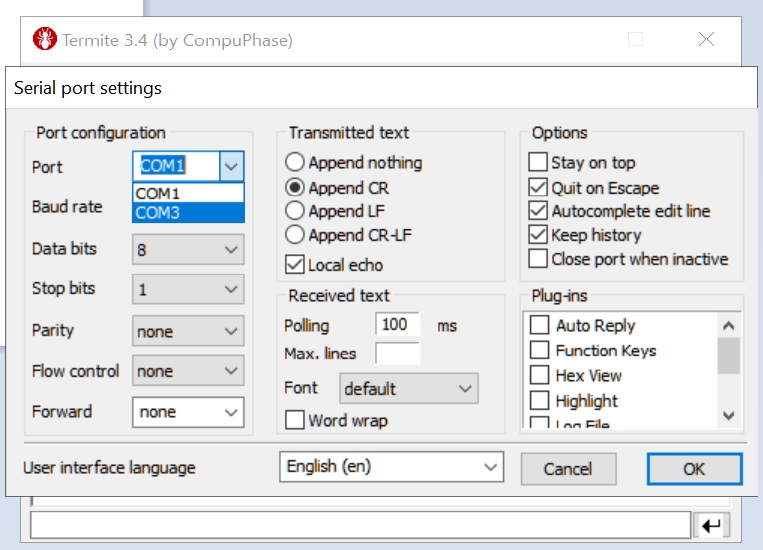Image resolution: width=763 pixels, height=550 pixels.
Task: Click the Cancel button
Action: [567, 468]
